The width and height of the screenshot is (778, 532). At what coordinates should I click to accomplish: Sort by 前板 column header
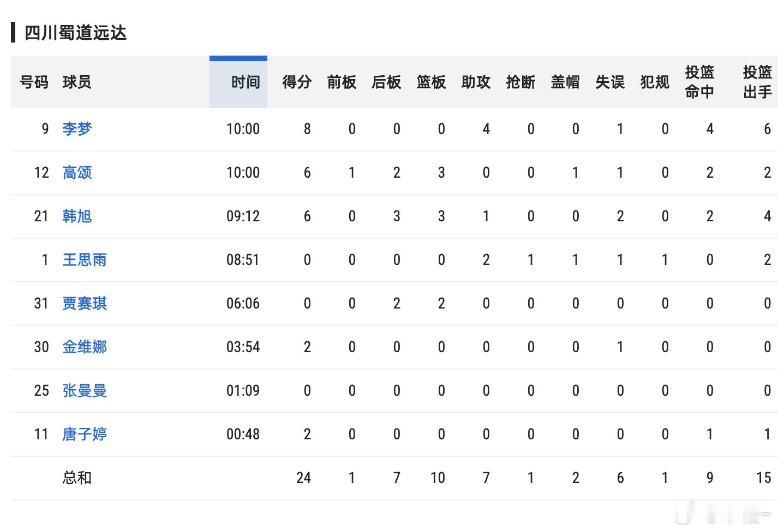[342, 82]
